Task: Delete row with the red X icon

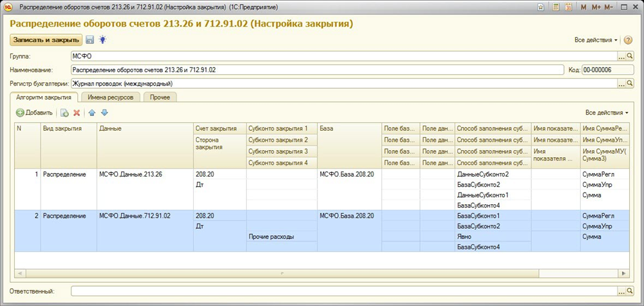Action: coord(77,113)
